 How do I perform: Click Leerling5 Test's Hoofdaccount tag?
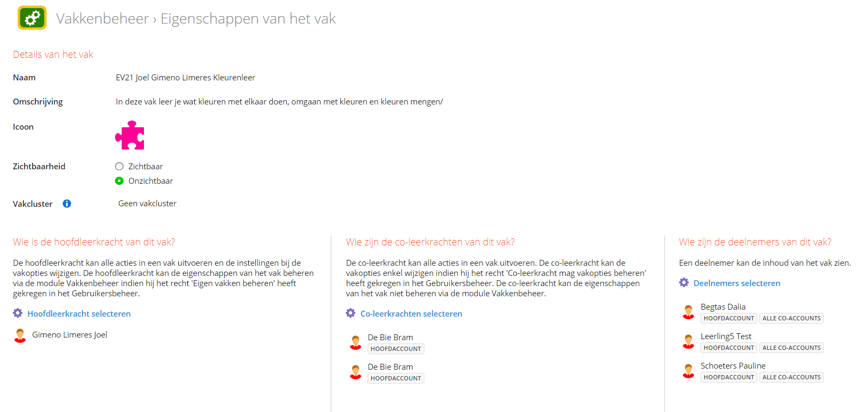(728, 348)
